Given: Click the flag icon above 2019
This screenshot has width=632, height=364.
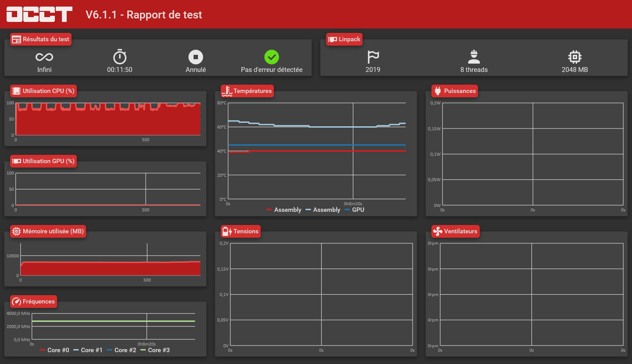Looking at the screenshot, I should click(373, 57).
